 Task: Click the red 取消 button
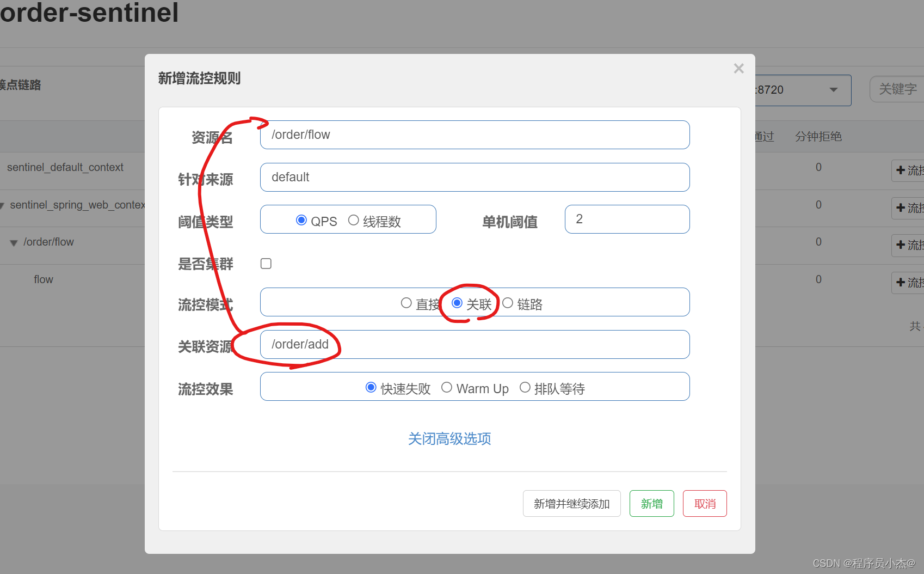click(x=705, y=503)
